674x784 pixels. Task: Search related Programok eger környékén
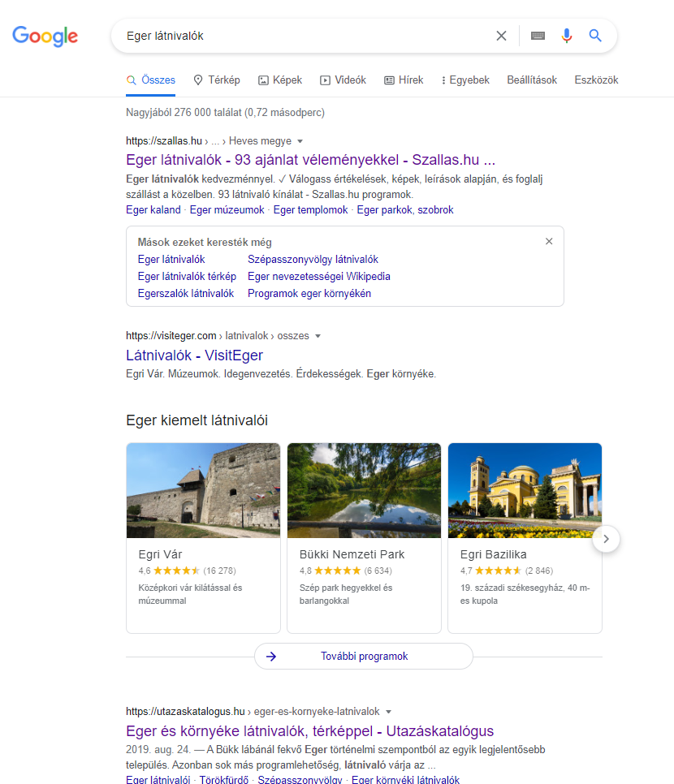point(309,294)
